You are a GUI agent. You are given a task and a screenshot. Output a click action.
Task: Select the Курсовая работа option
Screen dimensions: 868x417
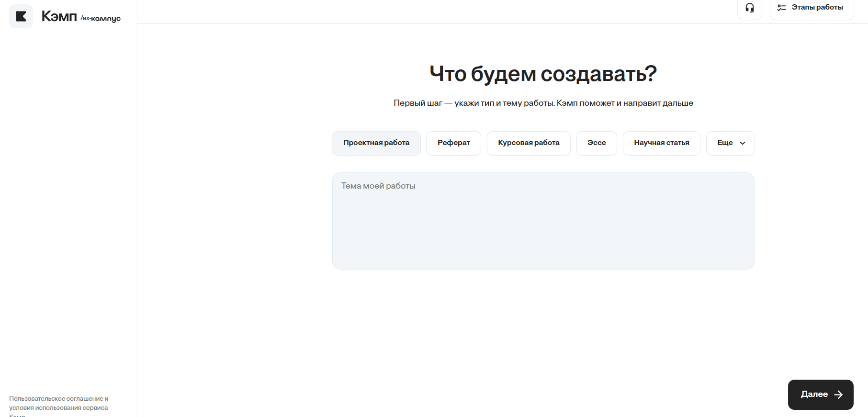(x=529, y=143)
